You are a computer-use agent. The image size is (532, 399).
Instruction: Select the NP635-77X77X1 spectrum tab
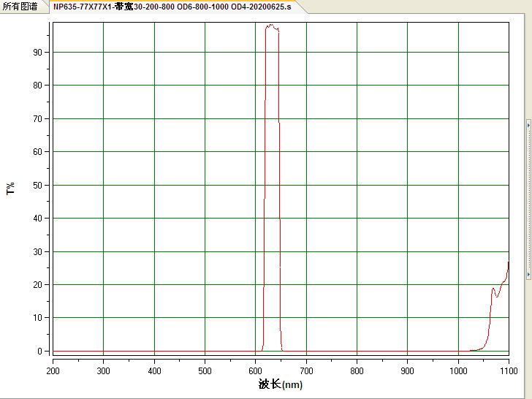point(172,7)
